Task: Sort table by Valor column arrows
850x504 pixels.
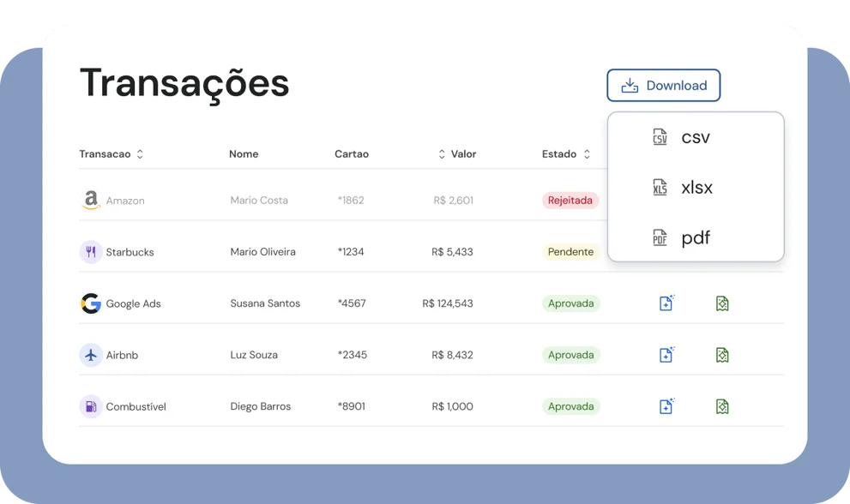Action: (442, 154)
